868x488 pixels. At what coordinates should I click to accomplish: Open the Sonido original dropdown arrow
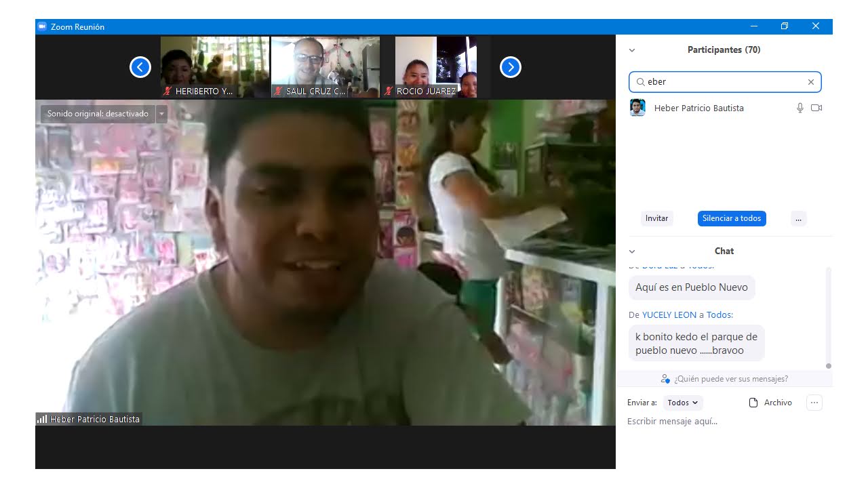(x=161, y=114)
